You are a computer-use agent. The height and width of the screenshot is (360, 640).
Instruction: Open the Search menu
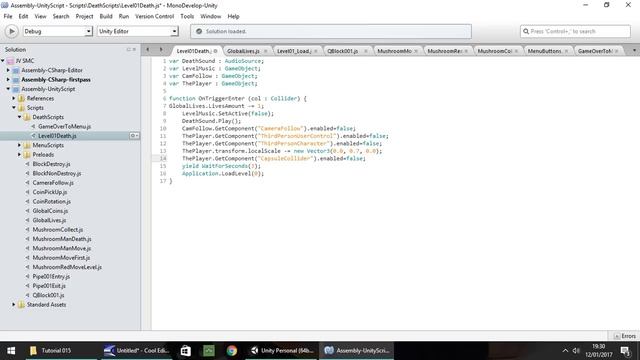point(61,16)
